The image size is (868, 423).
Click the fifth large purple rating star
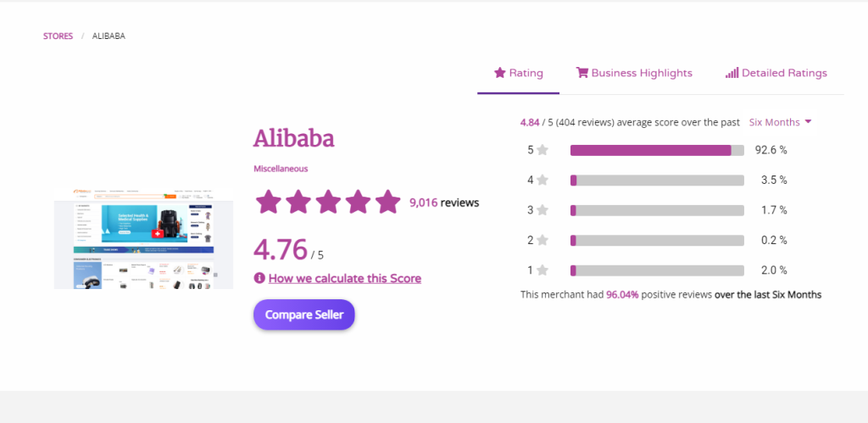387,202
